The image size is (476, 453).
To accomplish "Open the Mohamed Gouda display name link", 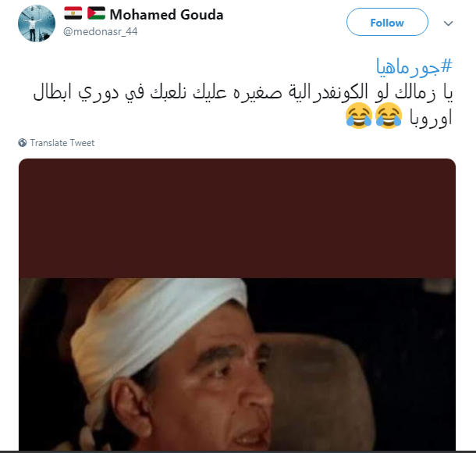I will tap(166, 14).
